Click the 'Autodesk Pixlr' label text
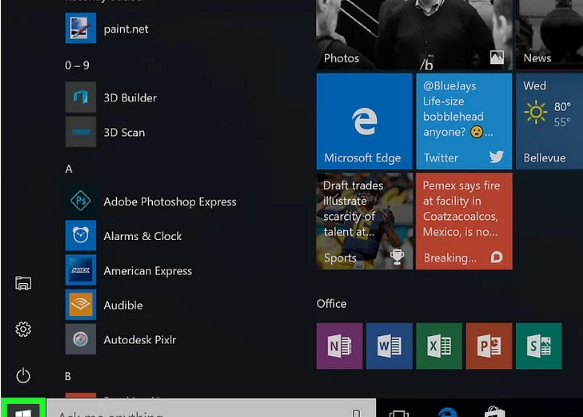The width and height of the screenshot is (583, 417). click(140, 340)
